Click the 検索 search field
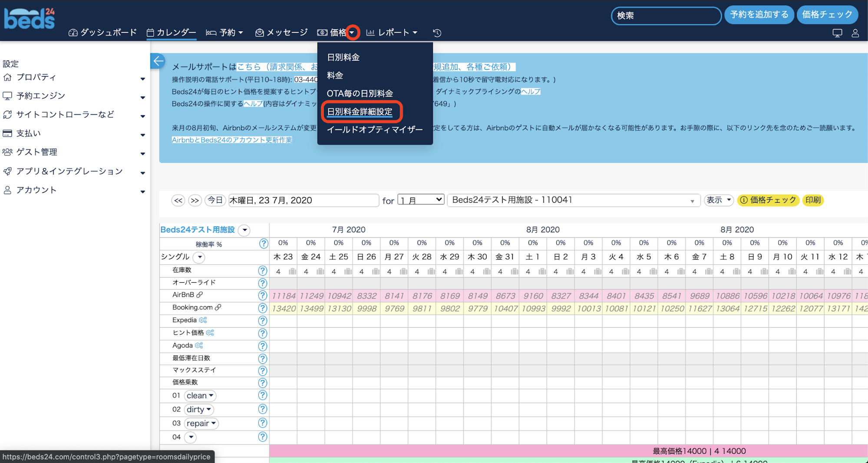Screen dimensions: 868x463 pos(666,16)
